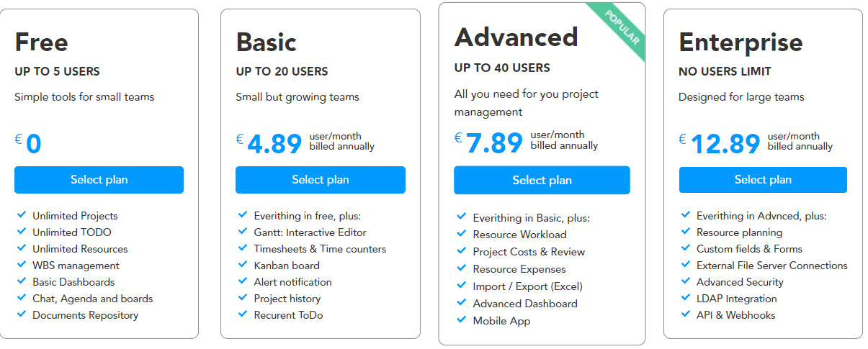Click the checkmark next to API & Webhooks
Screen dimensions: 868x349
coord(686,314)
